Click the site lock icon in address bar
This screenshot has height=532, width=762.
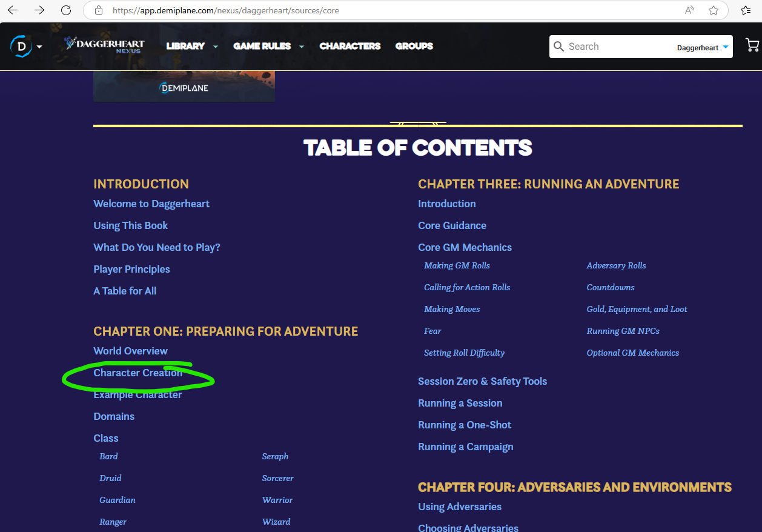[99, 10]
